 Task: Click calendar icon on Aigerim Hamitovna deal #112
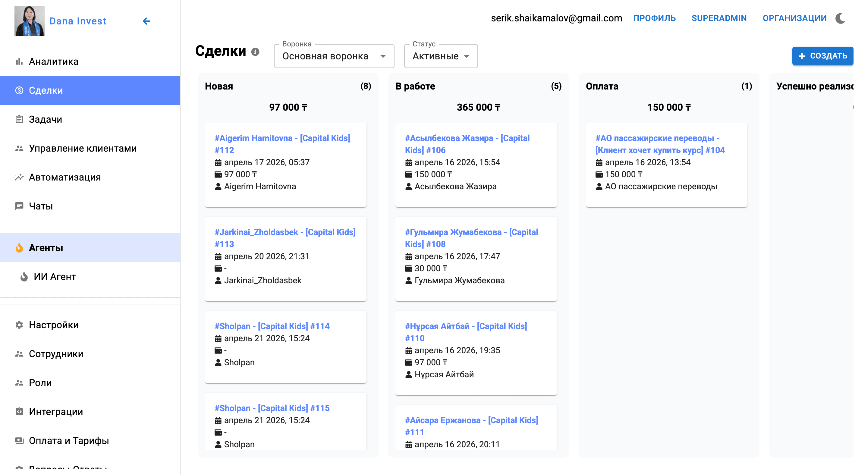click(218, 162)
